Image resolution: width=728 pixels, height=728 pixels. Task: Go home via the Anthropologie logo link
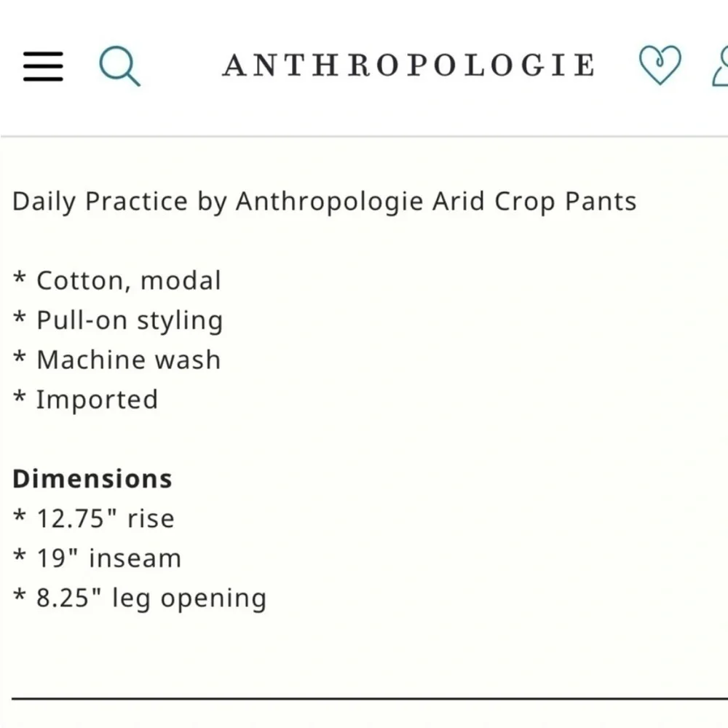[409, 64]
